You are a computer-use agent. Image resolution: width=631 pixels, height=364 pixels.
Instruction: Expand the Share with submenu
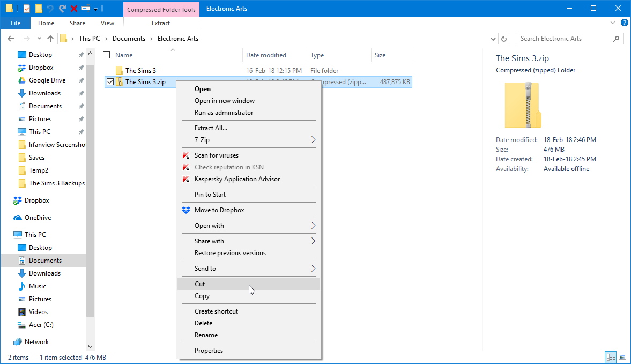[313, 241]
